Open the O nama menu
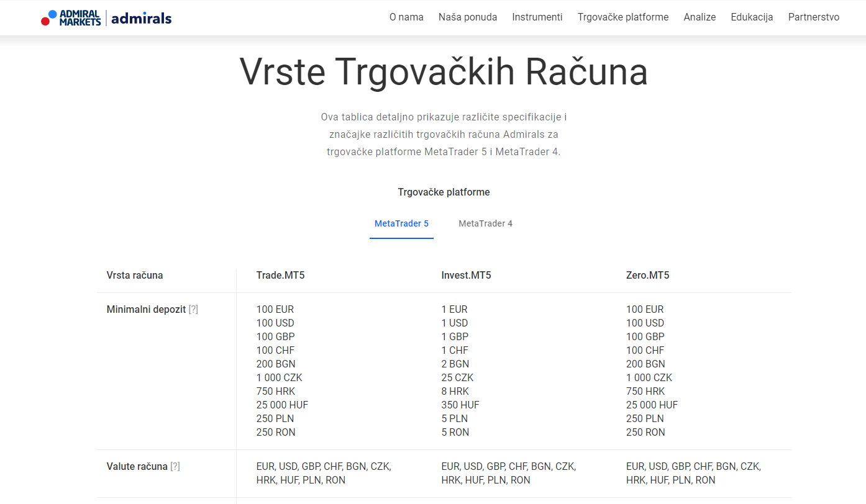Viewport: 866px width, 504px height. click(x=406, y=17)
